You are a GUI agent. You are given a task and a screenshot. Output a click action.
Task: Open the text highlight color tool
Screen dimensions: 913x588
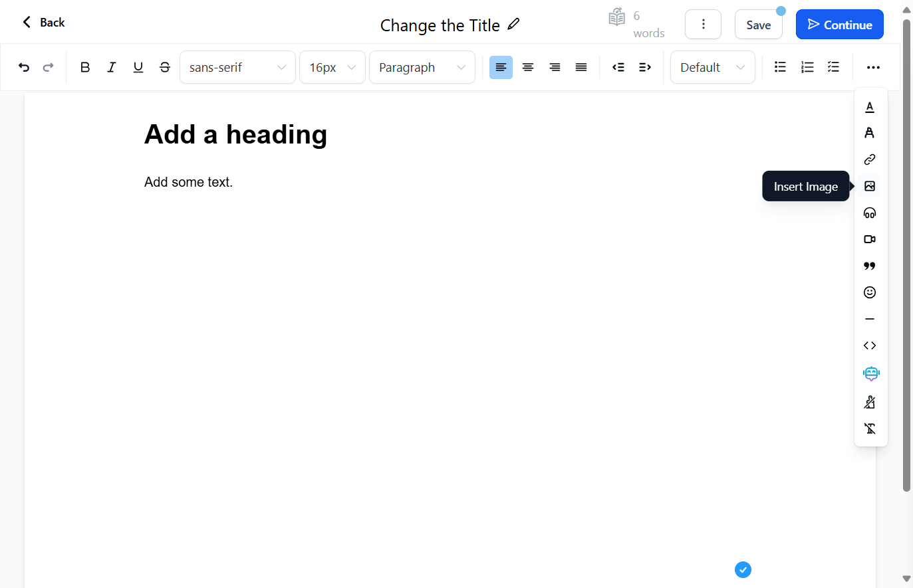[870, 133]
